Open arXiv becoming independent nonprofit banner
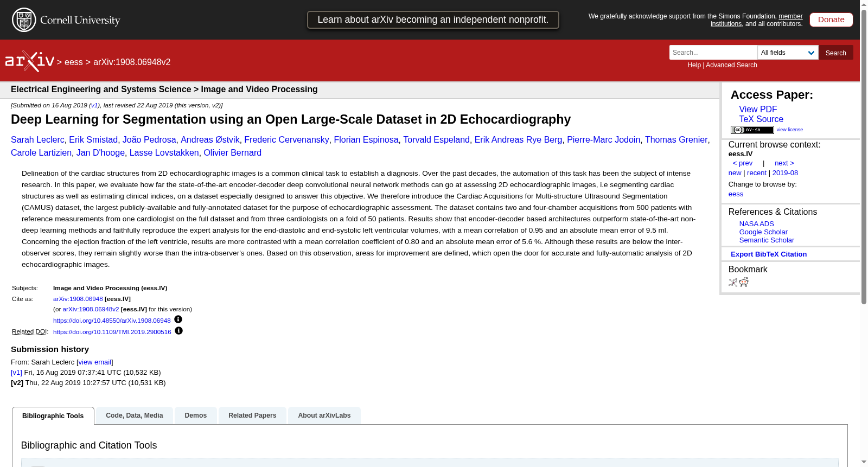The image size is (868, 467). [433, 20]
